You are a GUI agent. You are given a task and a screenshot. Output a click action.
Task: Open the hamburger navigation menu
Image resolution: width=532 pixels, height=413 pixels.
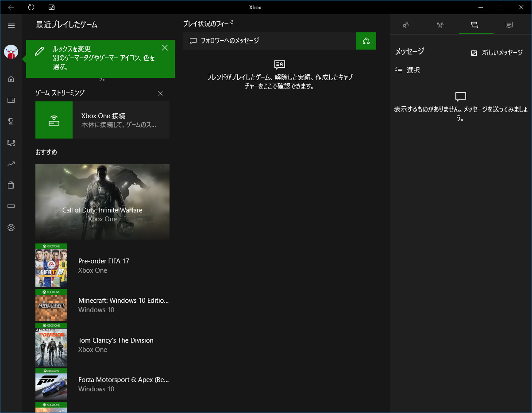(11, 26)
